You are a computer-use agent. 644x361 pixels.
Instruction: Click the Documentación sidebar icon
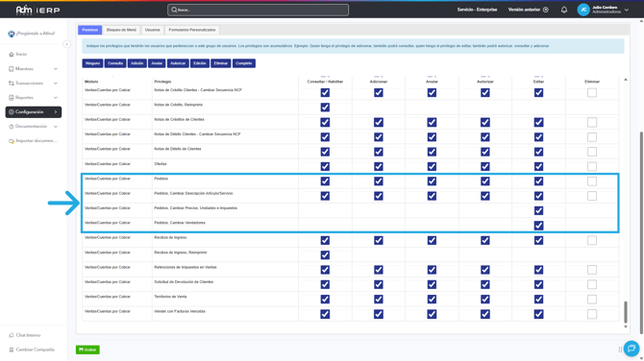click(12, 127)
